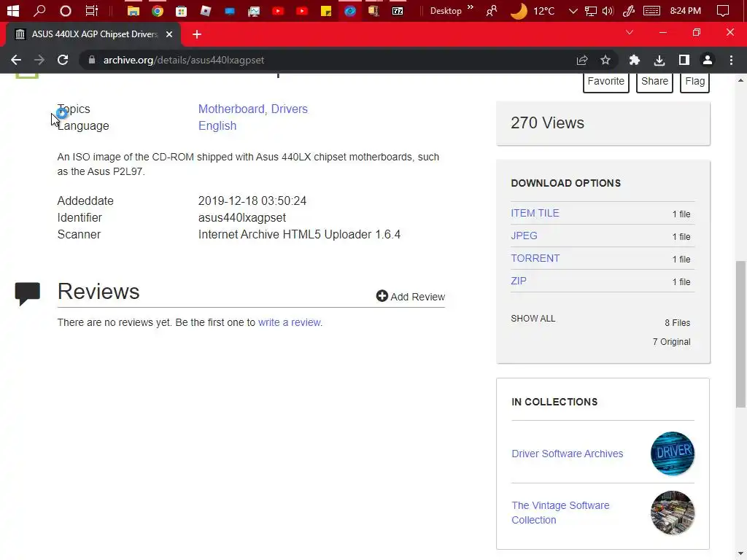Click the moon weather icon
Screen dimensions: 747x560
pyautogui.click(x=519, y=10)
